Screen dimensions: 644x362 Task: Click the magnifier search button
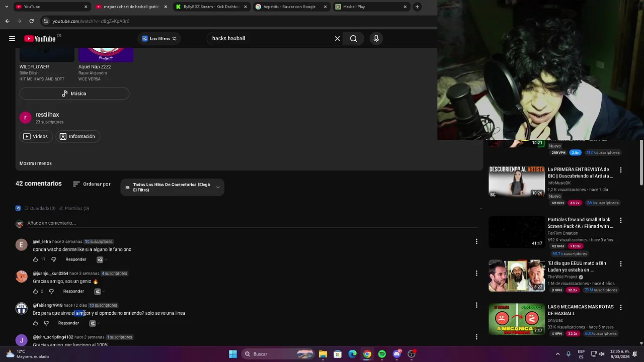(353, 39)
